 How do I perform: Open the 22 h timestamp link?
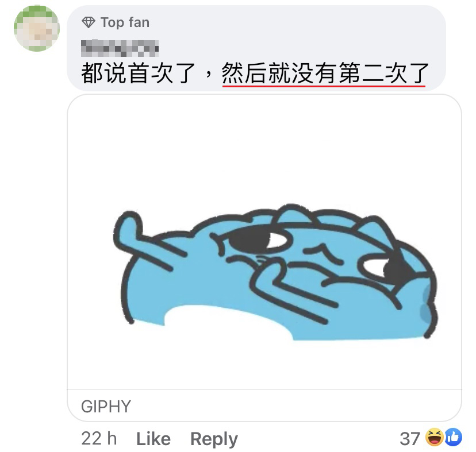(x=99, y=439)
